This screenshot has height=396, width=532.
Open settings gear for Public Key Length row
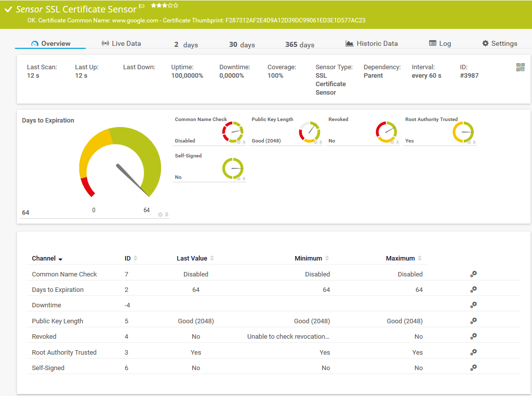[x=473, y=321]
